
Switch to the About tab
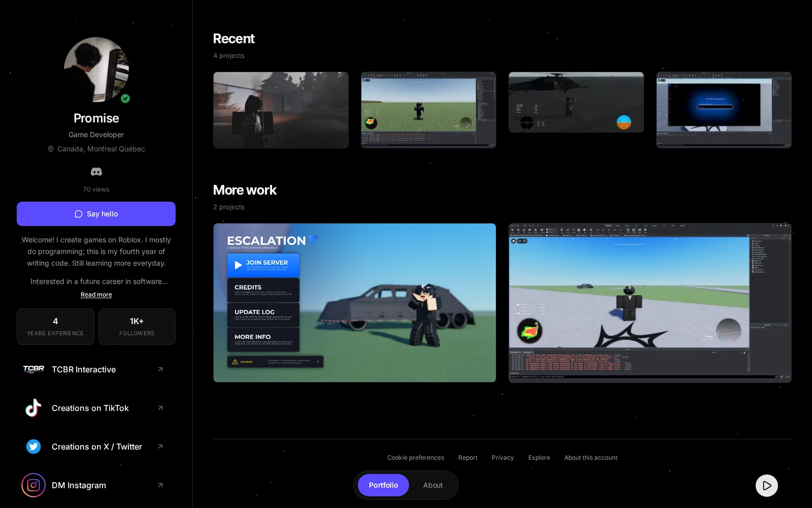[433, 485]
